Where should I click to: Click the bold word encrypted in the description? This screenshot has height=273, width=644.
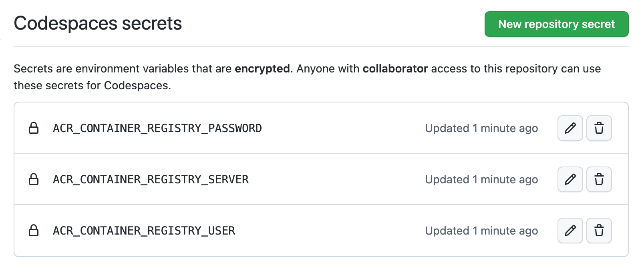coord(262,68)
